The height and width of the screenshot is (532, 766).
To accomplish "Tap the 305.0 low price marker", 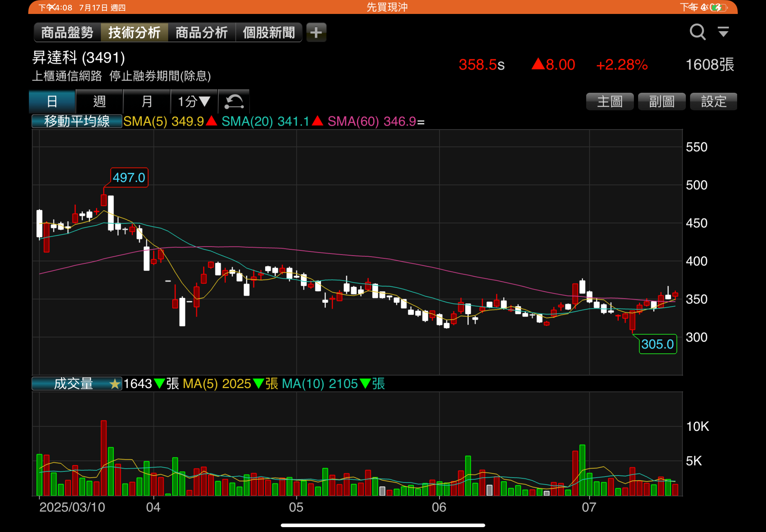I will point(657,344).
